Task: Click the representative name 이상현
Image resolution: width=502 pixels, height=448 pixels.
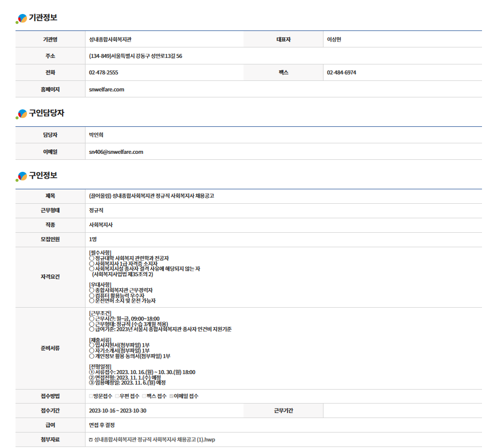Action: pos(334,39)
